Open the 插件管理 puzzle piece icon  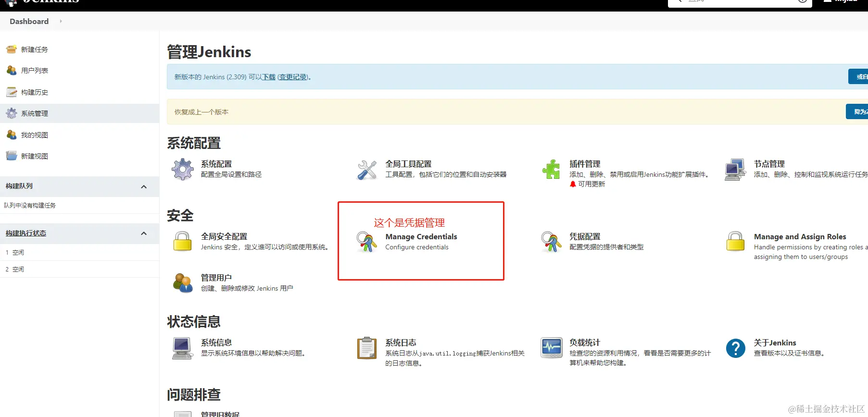[x=551, y=169]
